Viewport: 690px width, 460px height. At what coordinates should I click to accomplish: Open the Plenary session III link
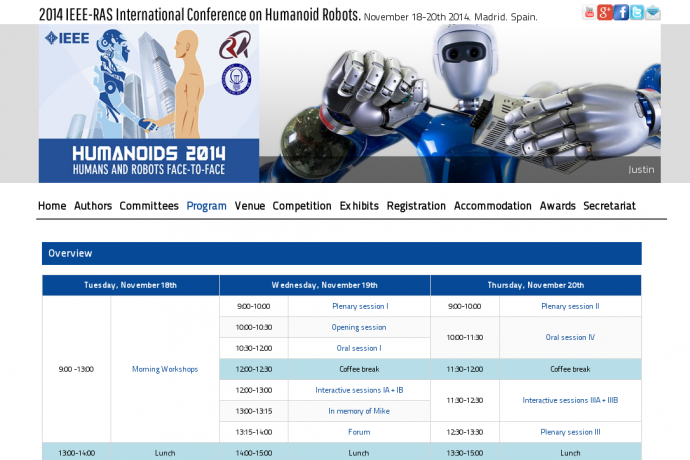tap(570, 432)
